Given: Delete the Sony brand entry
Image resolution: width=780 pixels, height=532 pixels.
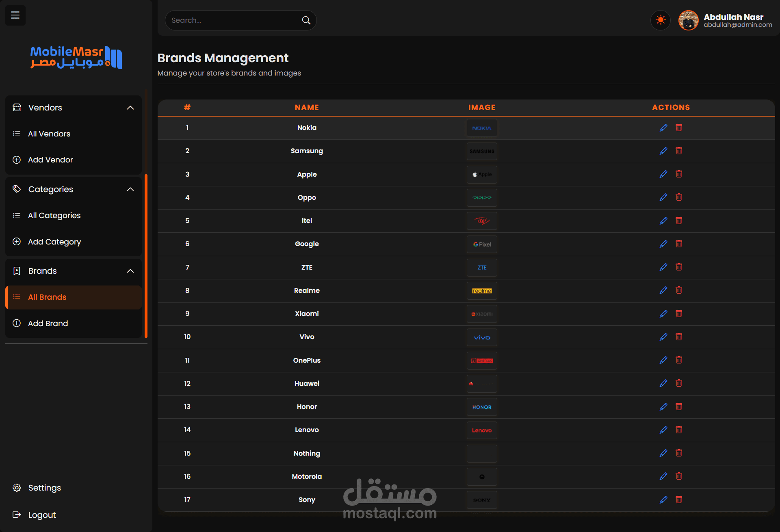Looking at the screenshot, I should [x=679, y=500].
